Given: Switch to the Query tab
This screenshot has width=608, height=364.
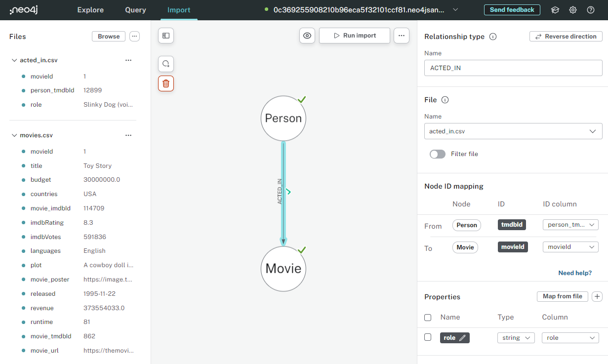Looking at the screenshot, I should tap(135, 9).
